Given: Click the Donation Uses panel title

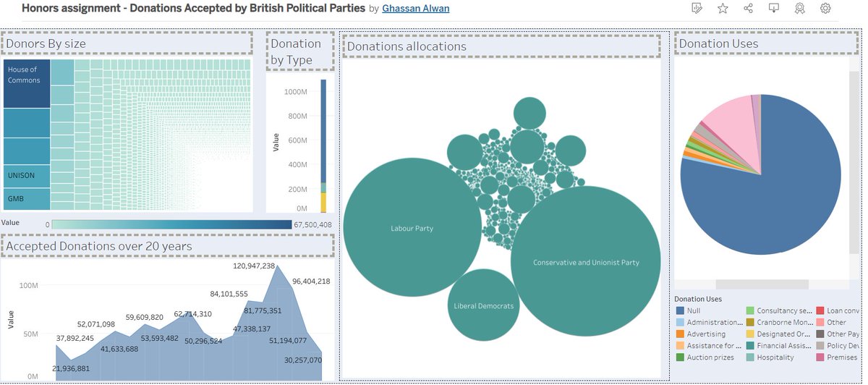Looking at the screenshot, I should 718,43.
